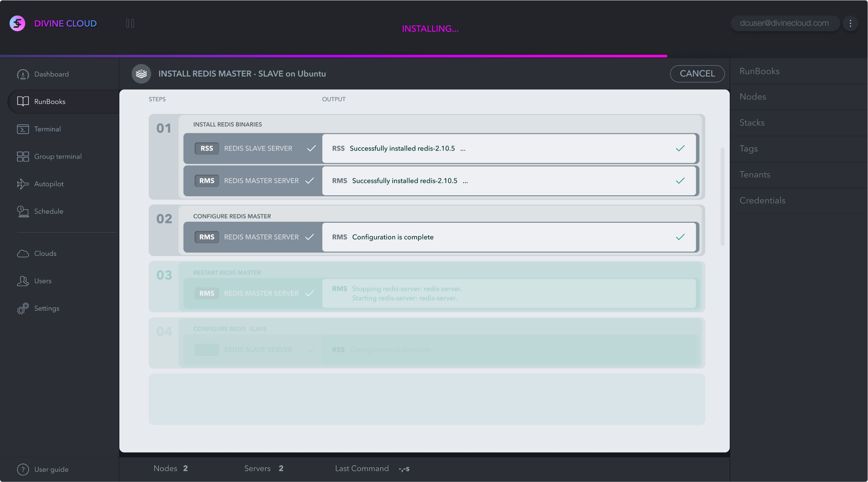The image size is (868, 482).
Task: Open Nodes in the right panel
Action: pyautogui.click(x=752, y=97)
